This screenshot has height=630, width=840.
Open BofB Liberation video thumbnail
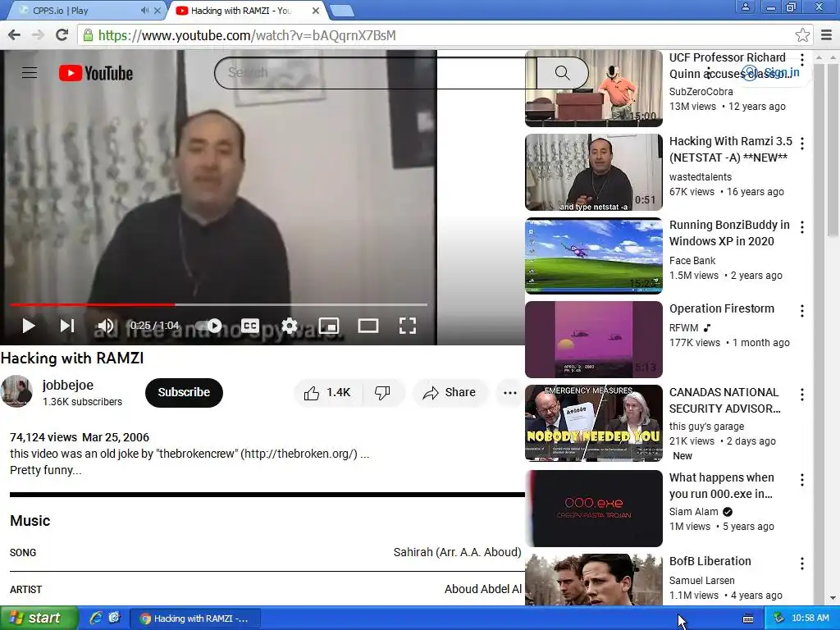coord(594,580)
